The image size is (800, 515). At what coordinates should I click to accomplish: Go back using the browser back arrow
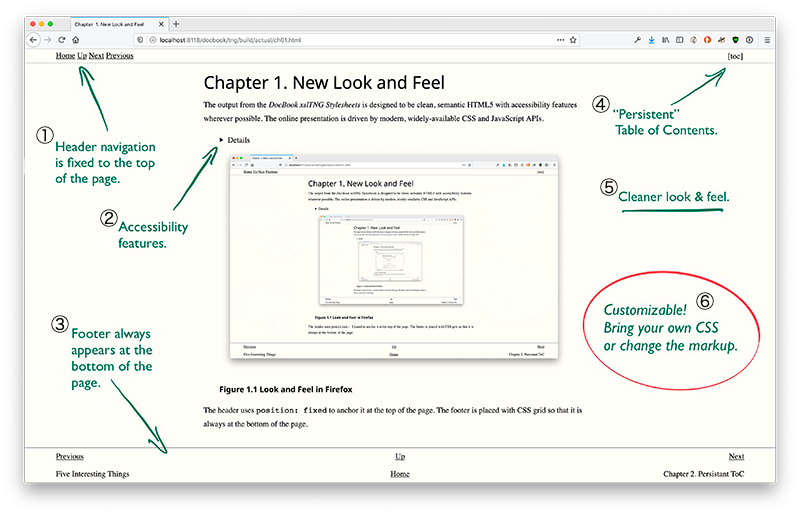point(34,40)
